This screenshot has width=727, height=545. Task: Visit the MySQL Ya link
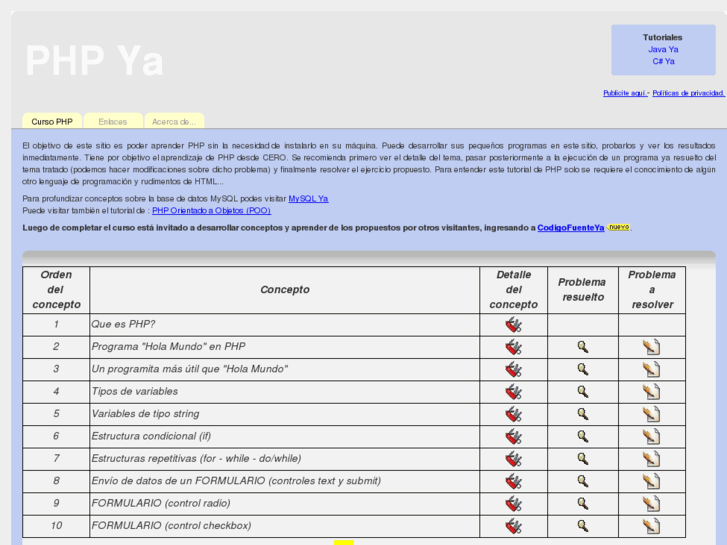tap(308, 199)
